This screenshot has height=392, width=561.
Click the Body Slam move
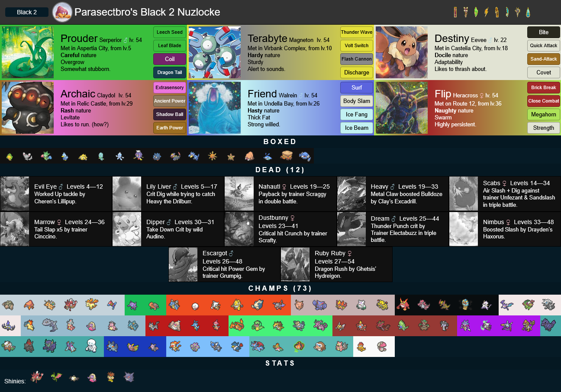(357, 101)
